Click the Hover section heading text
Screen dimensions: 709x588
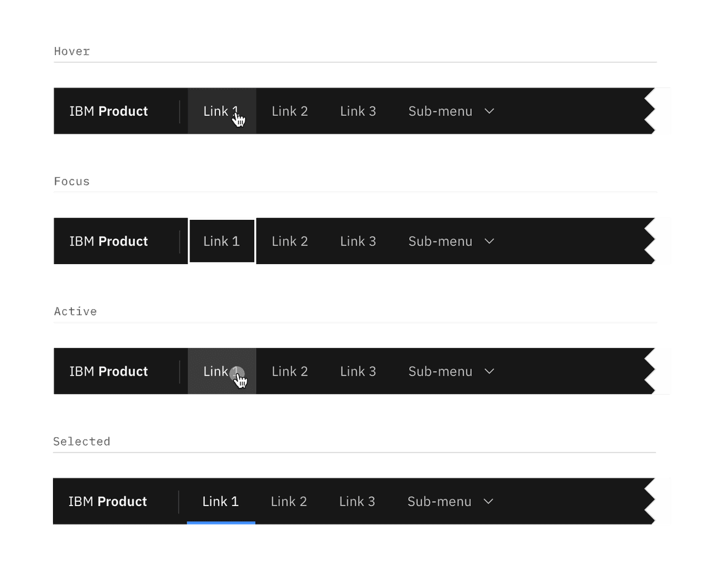tap(71, 52)
